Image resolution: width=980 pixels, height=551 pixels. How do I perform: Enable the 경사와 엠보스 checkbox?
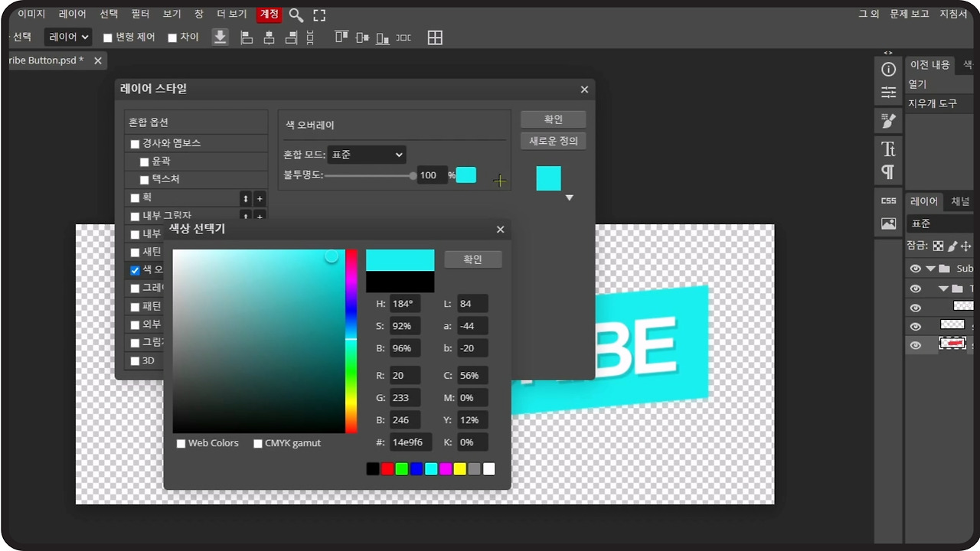pos(135,144)
